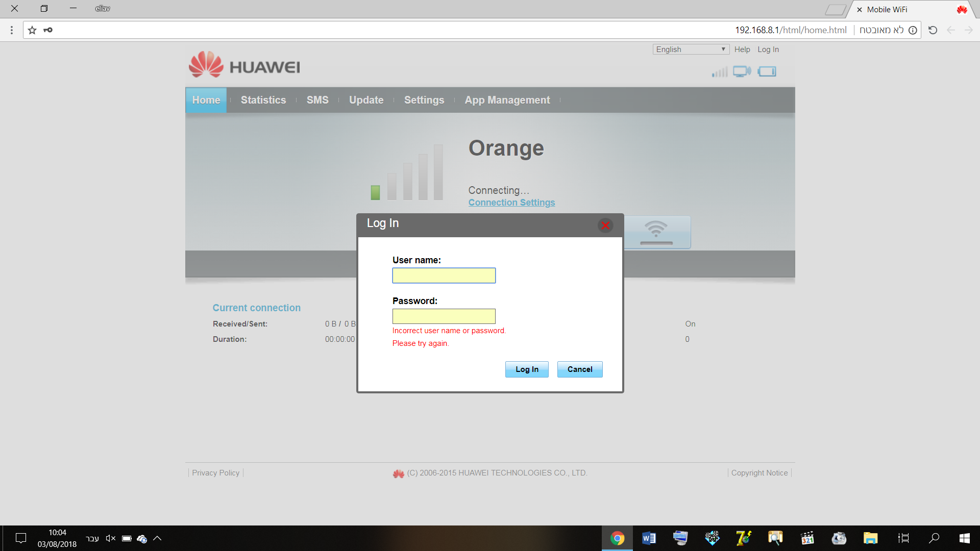980x551 pixels.
Task: Show hidden system tray icons
Action: click(x=157, y=538)
